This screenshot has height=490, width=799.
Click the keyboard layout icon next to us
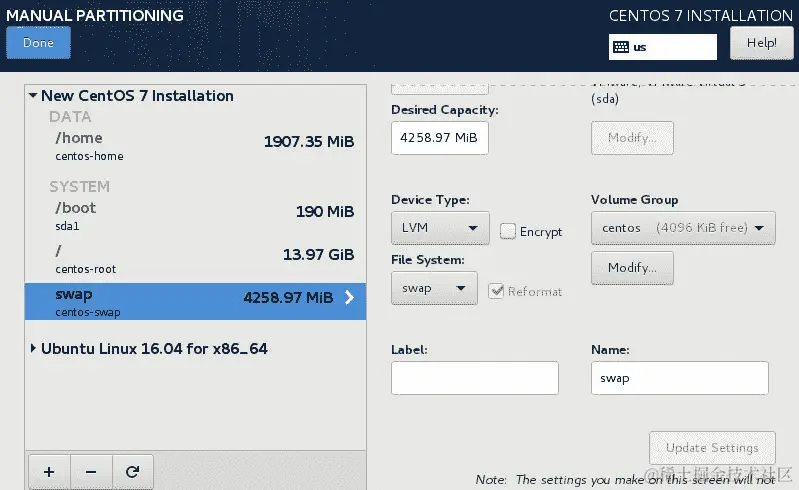point(621,47)
